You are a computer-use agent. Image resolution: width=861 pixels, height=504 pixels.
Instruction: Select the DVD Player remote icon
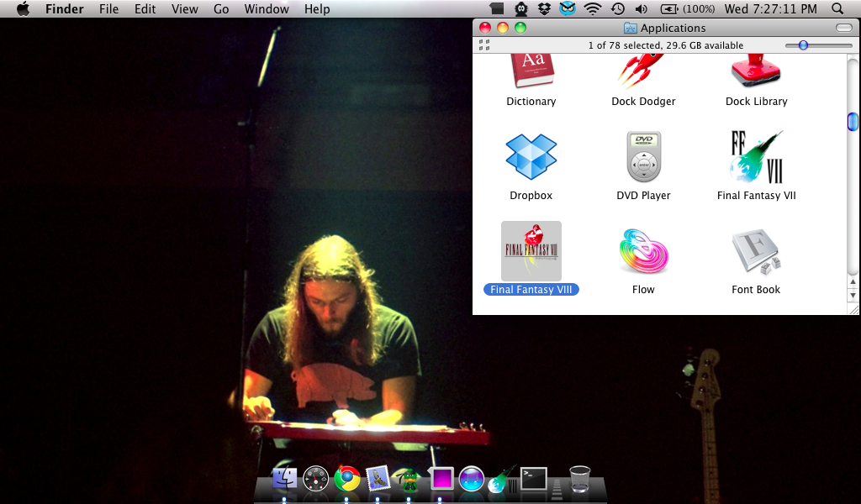click(x=643, y=157)
